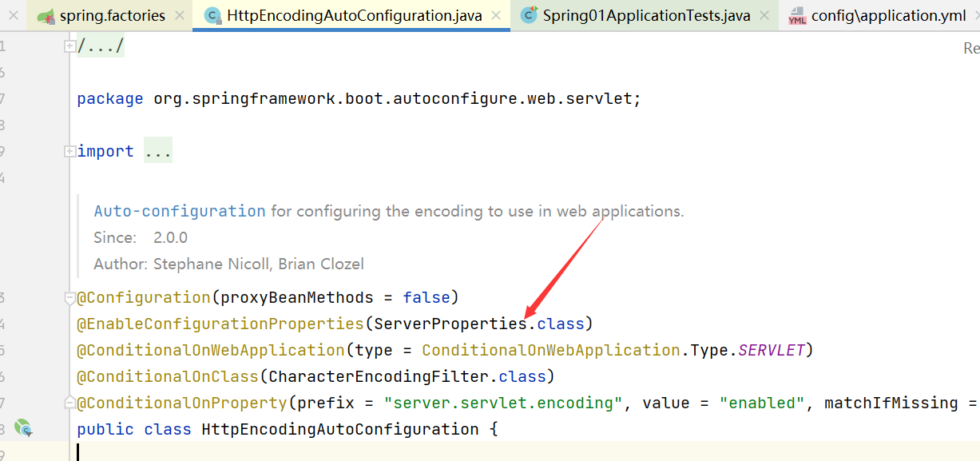
Task: Switch to the spring.factories tab
Action: coord(112,16)
